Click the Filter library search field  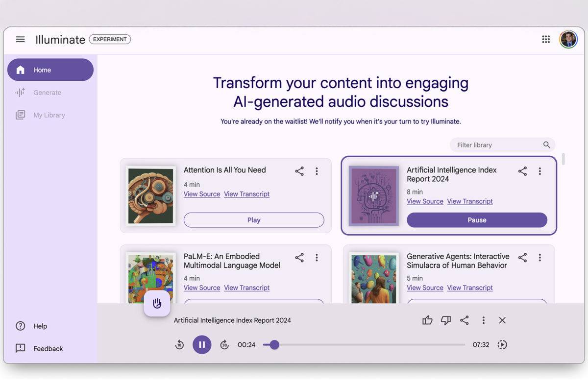502,145
